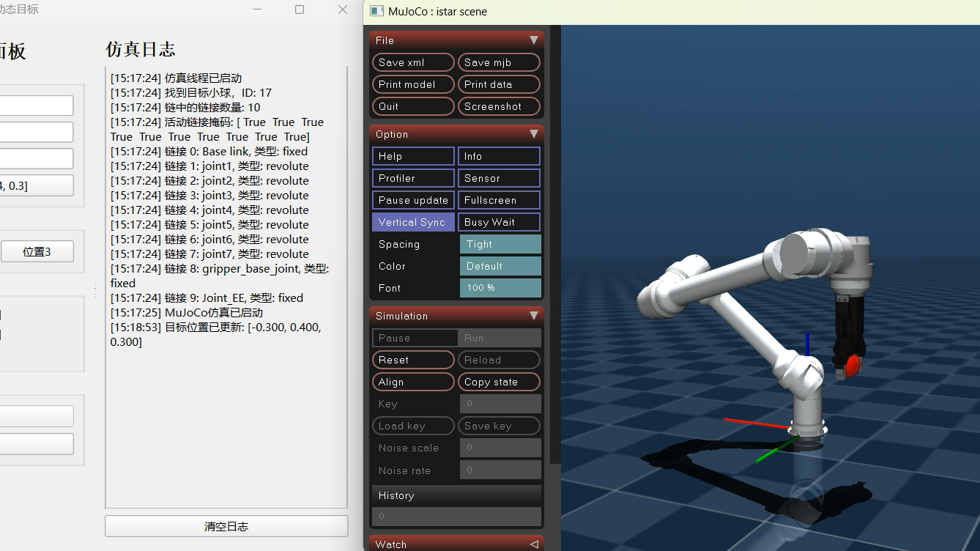
Task: Toggle Busy Wait option
Action: (x=499, y=222)
